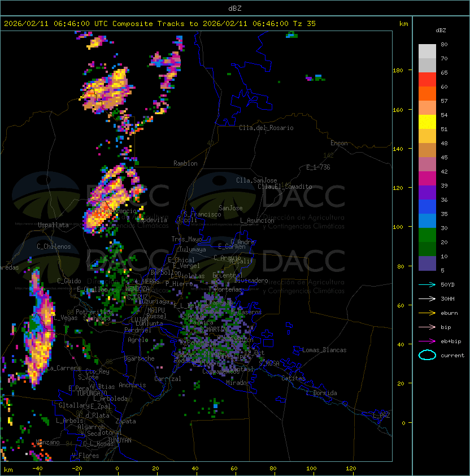Click the 'Tulumaya' map label
Image resolution: width=470 pixels, height=476 pixels.
click(x=193, y=249)
